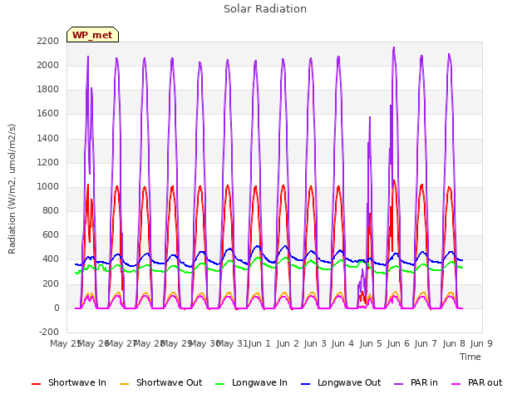
Task: Click the 'Jun 4' x-axis tick label
Action: pos(342,343)
